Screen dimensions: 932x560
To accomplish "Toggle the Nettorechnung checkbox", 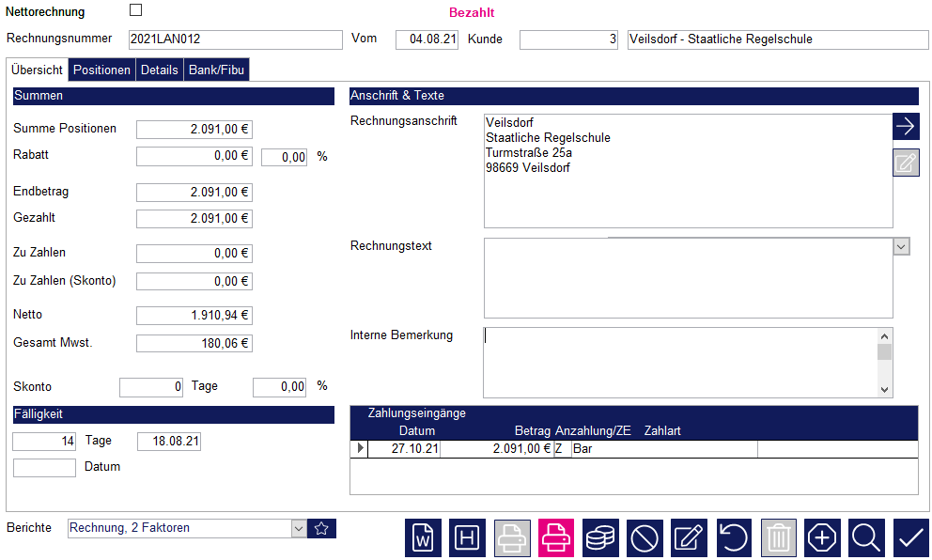I will [135, 10].
